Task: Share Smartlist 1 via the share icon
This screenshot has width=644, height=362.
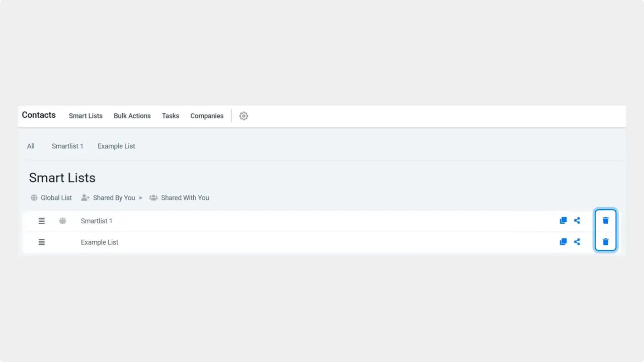Action: pos(577,221)
